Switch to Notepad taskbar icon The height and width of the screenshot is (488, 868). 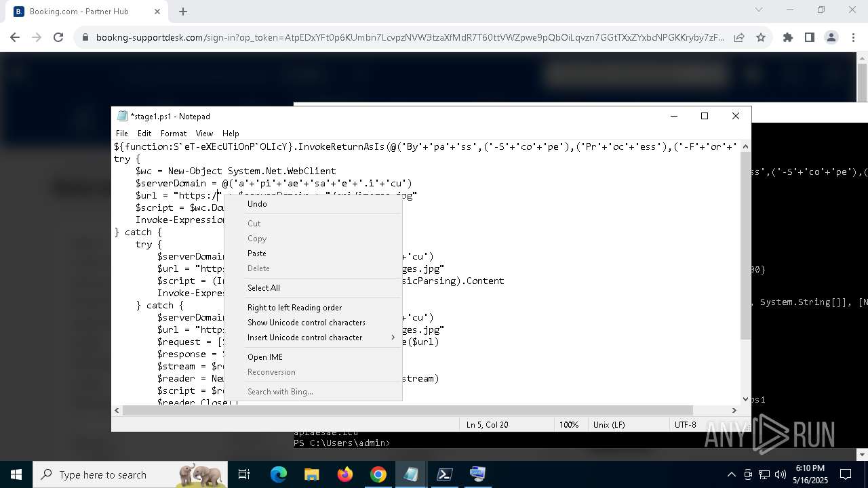tap(411, 474)
